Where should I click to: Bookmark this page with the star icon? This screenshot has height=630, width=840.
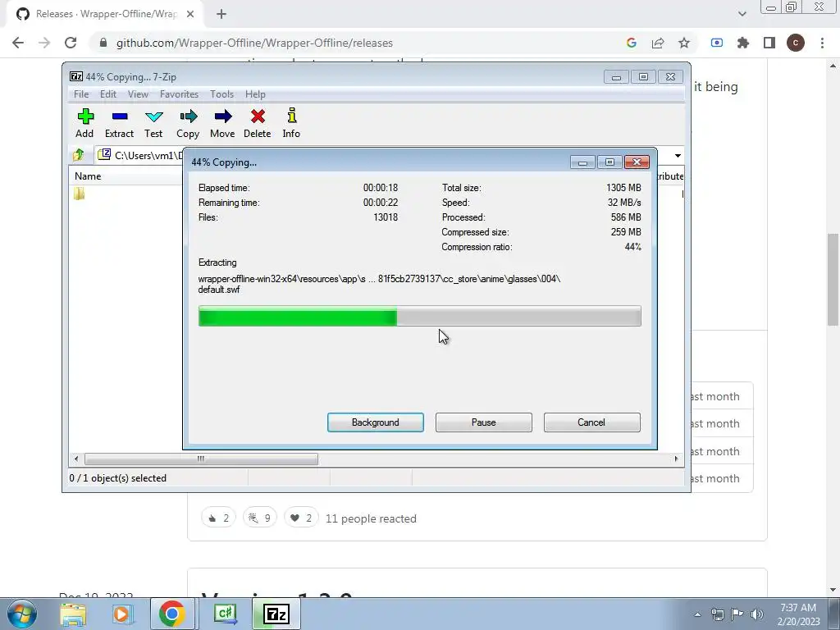click(x=684, y=43)
